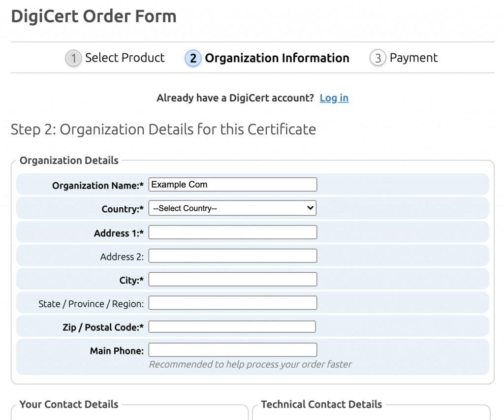Screen dimensions: 504x420
Task: Click the State / Province / Region label
Action: [91, 304]
